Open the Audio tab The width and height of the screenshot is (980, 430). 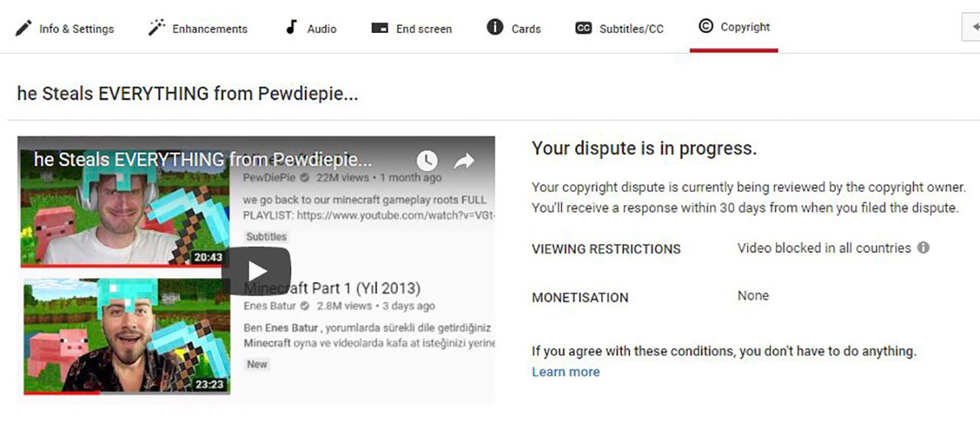point(310,28)
